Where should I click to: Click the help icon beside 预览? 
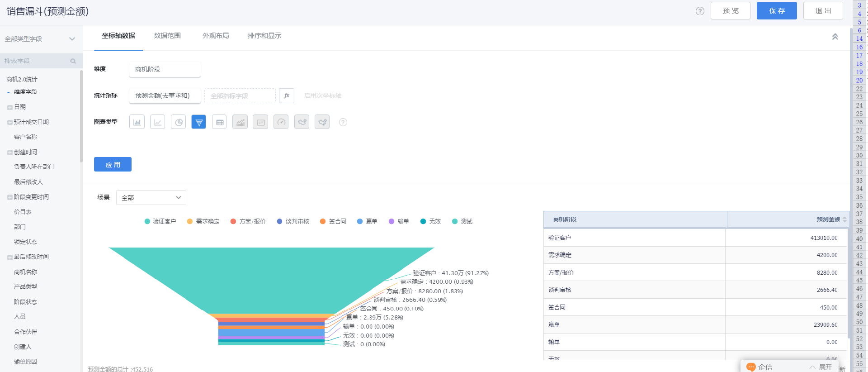[x=700, y=11]
